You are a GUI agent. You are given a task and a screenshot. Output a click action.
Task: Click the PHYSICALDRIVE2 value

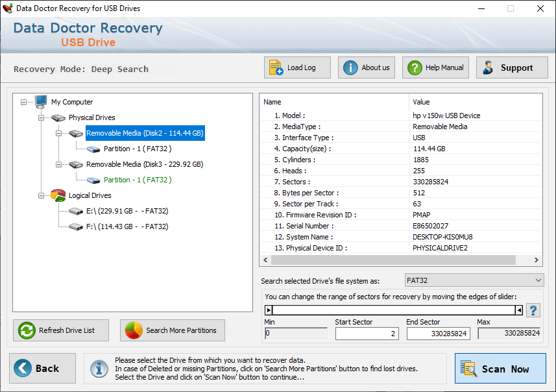click(440, 248)
